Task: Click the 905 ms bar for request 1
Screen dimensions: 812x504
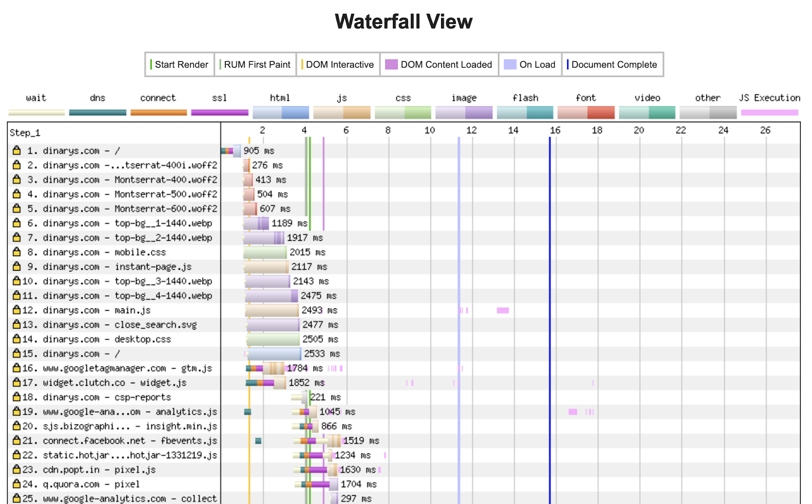Action: click(231, 151)
